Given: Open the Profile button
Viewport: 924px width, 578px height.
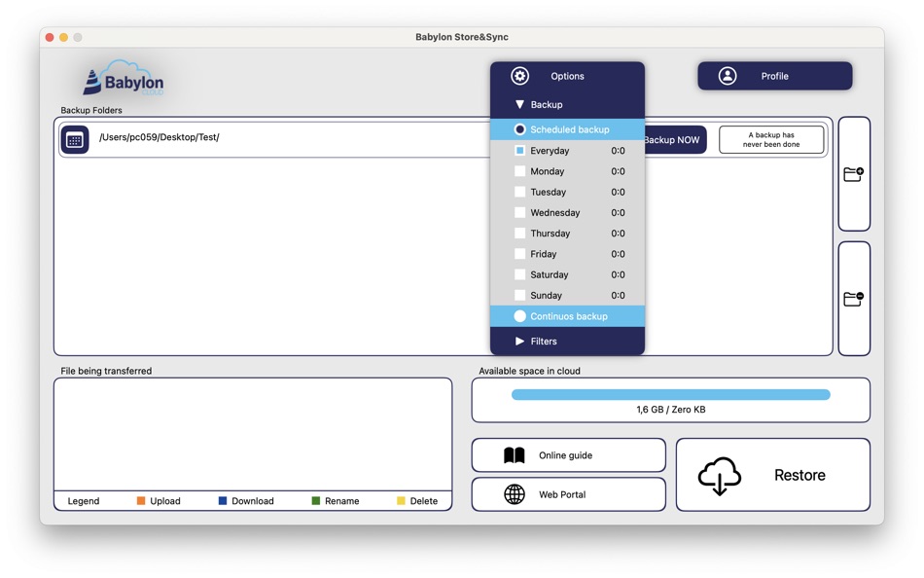Looking at the screenshot, I should pos(775,76).
